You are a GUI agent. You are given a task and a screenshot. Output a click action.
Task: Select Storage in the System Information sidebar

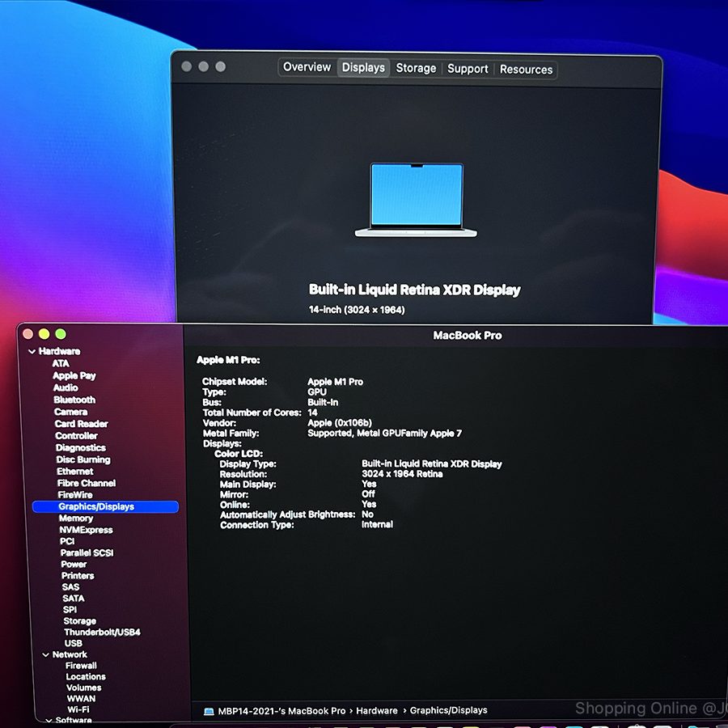point(80,621)
